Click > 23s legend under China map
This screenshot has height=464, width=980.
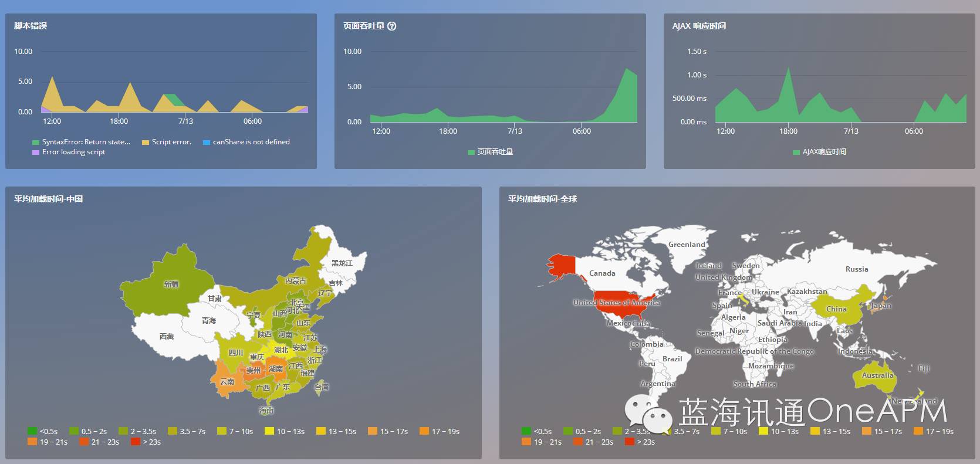pyautogui.click(x=146, y=442)
